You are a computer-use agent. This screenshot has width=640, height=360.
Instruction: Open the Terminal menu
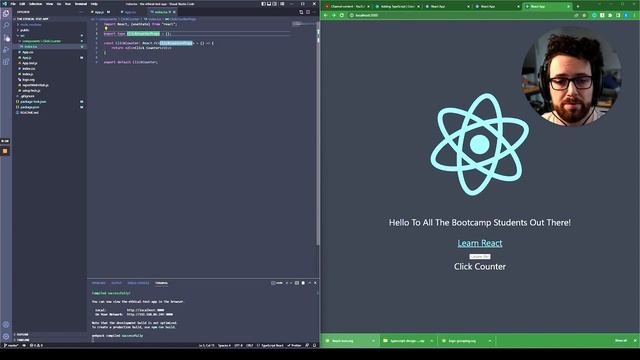(x=81, y=4)
